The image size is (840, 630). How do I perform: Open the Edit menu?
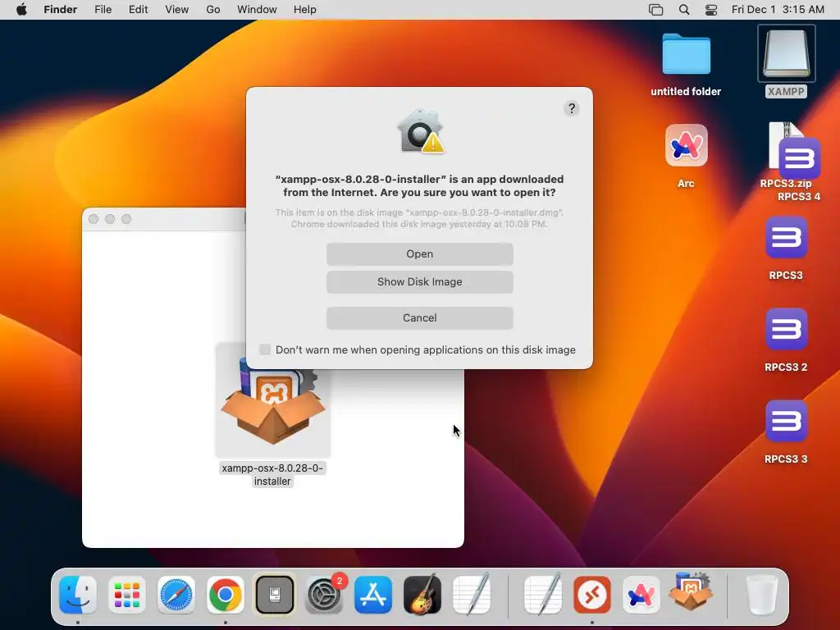(x=138, y=10)
